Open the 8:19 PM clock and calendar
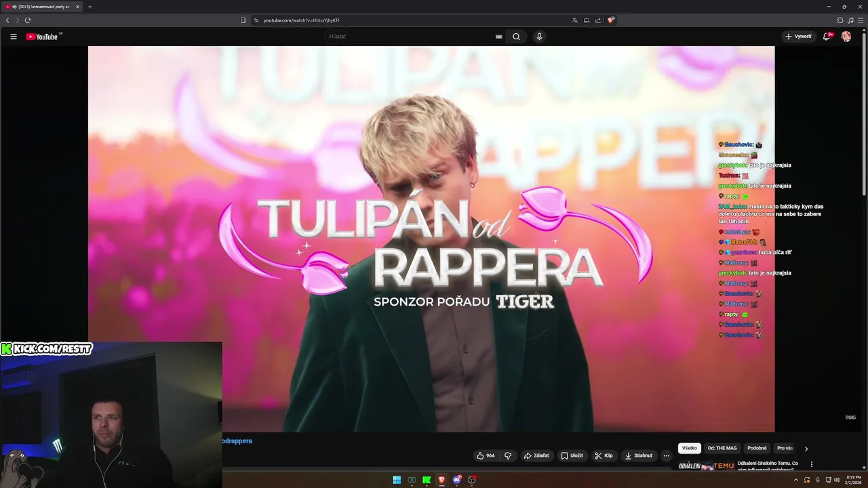The image size is (868, 488). click(x=853, y=480)
